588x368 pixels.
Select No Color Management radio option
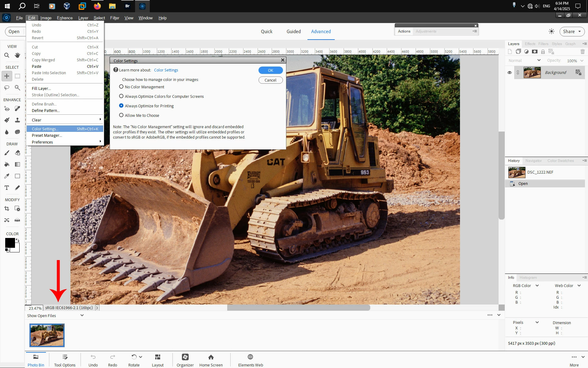click(121, 87)
